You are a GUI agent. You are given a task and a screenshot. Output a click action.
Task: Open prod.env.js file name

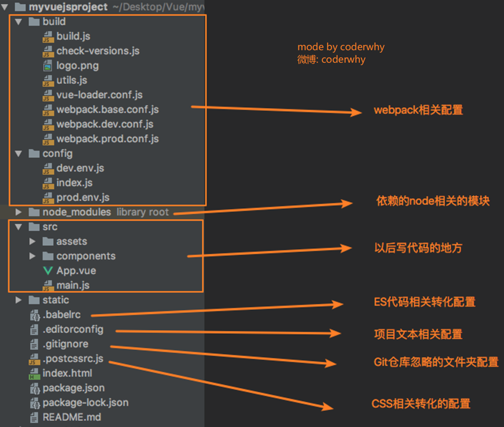pos(83,197)
